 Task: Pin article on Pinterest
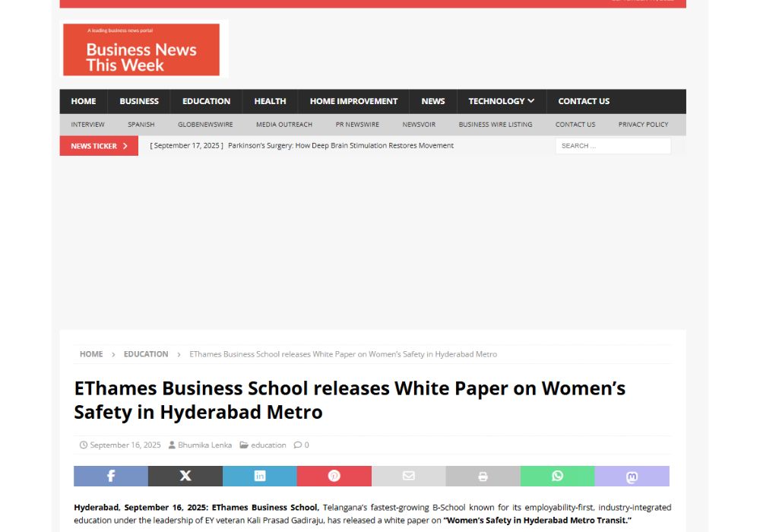pos(334,476)
